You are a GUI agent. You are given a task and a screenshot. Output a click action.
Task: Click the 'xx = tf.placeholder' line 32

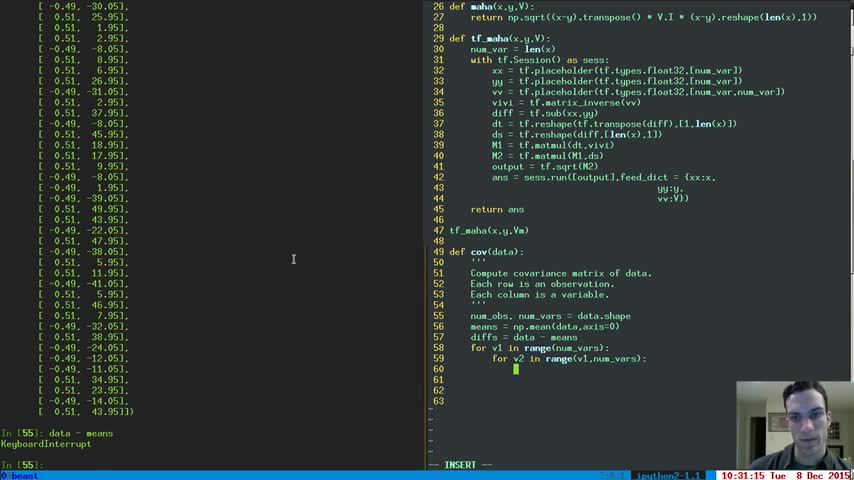(617, 71)
